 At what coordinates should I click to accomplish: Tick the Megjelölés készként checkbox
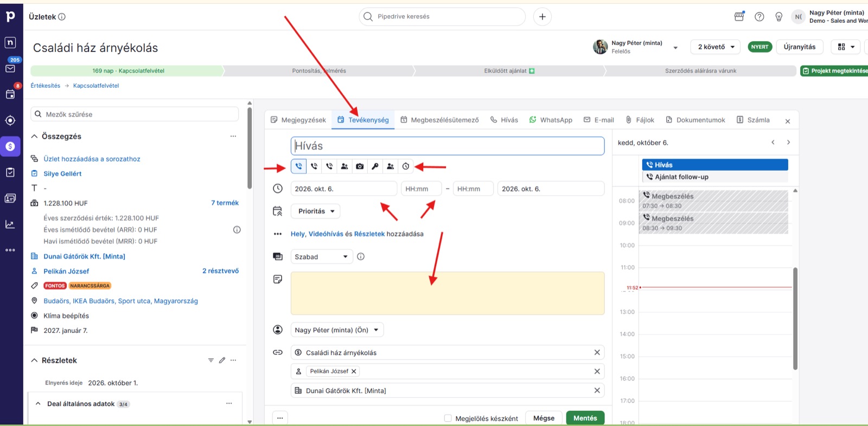click(448, 418)
